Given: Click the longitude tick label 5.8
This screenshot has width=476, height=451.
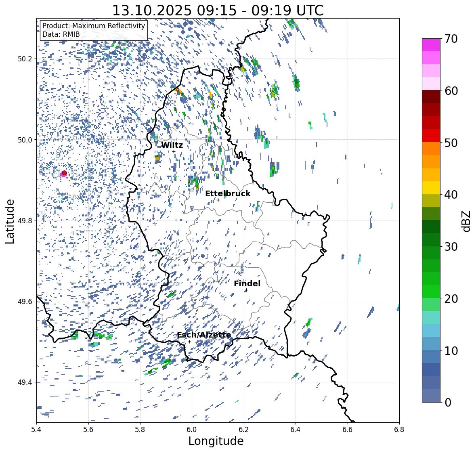Looking at the screenshot, I should [140, 430].
